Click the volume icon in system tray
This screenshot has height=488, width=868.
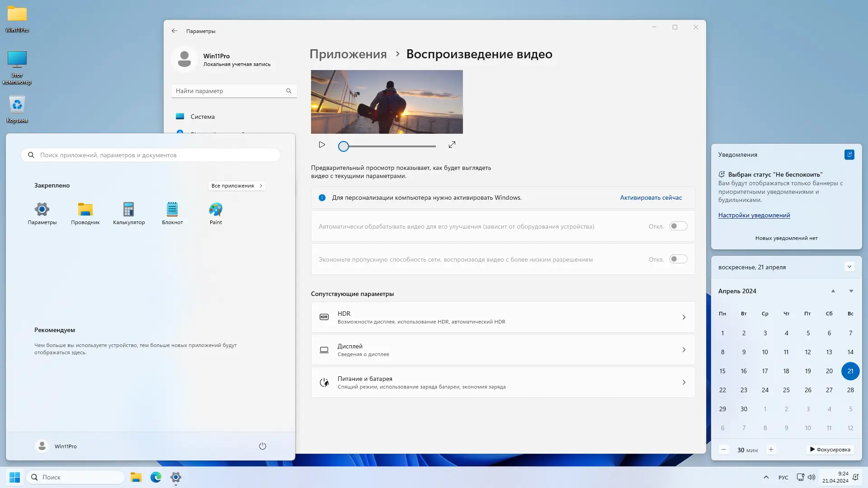click(811, 477)
